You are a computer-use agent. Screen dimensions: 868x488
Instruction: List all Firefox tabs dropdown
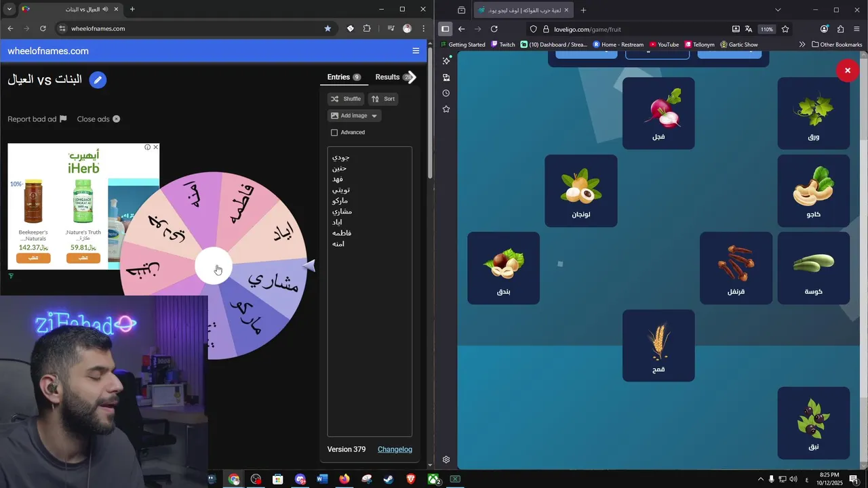tap(778, 9)
